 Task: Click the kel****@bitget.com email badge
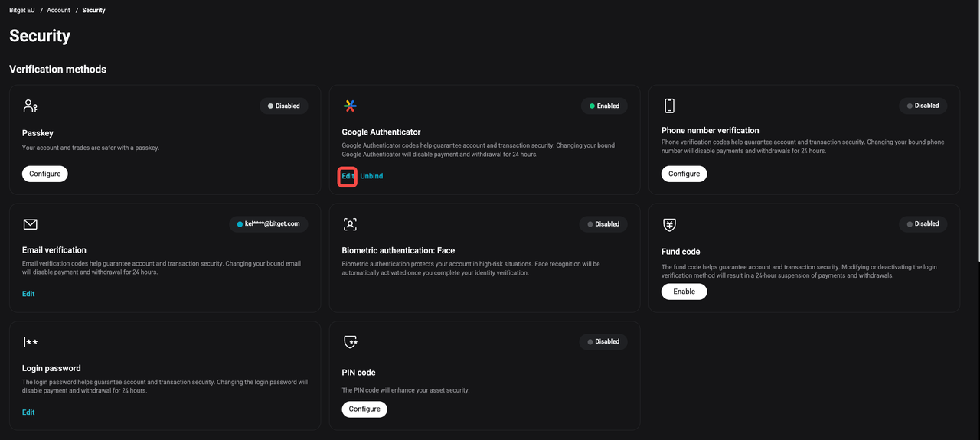click(269, 223)
